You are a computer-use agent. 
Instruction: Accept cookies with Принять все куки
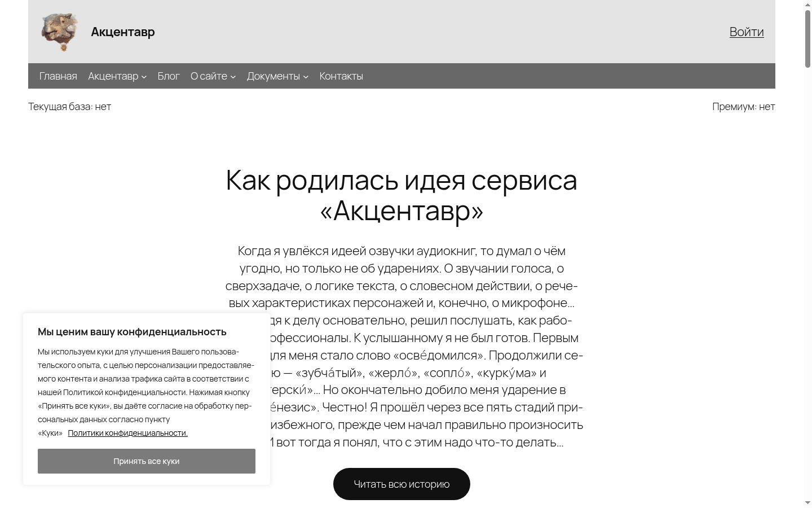147,461
